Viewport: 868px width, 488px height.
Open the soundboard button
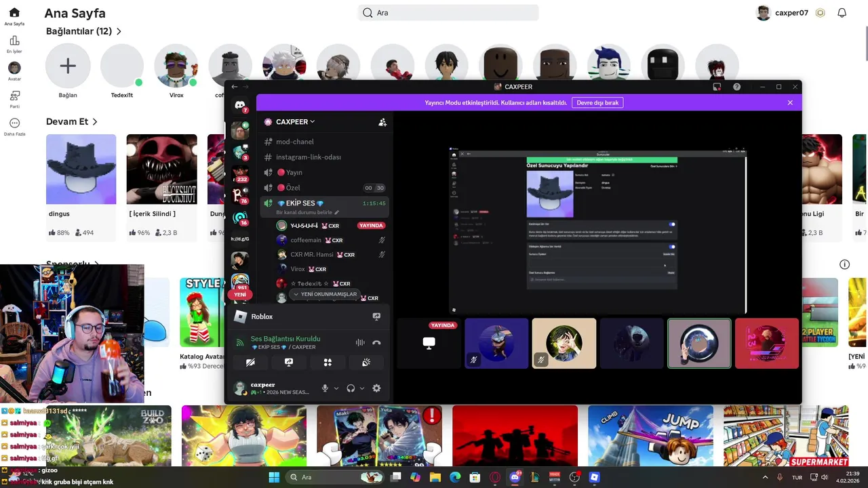pyautogui.click(x=366, y=363)
